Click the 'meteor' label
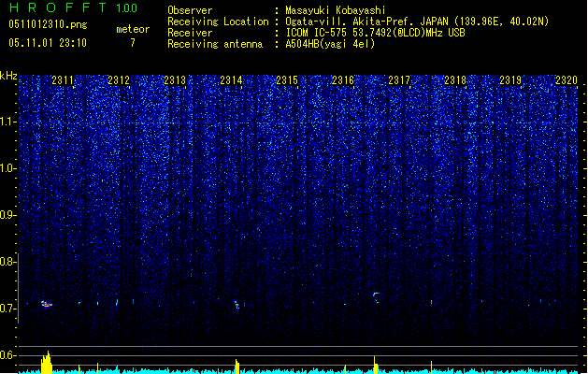Image resolution: width=588 pixels, height=374 pixels. coord(133,29)
